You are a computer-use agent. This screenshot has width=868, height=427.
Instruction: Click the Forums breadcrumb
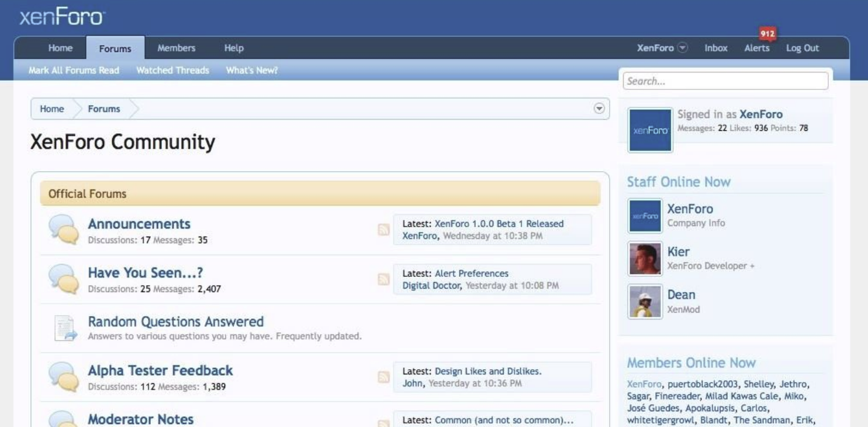tap(104, 109)
